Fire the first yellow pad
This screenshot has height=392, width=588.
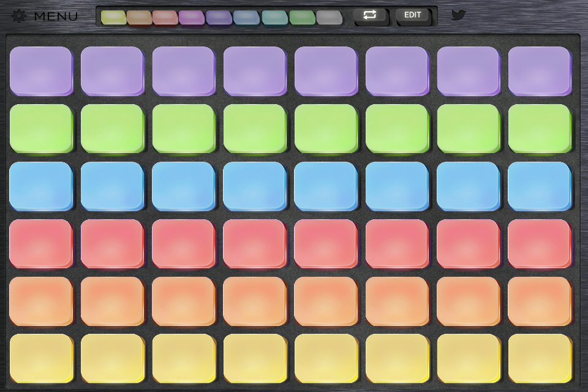pos(41,358)
